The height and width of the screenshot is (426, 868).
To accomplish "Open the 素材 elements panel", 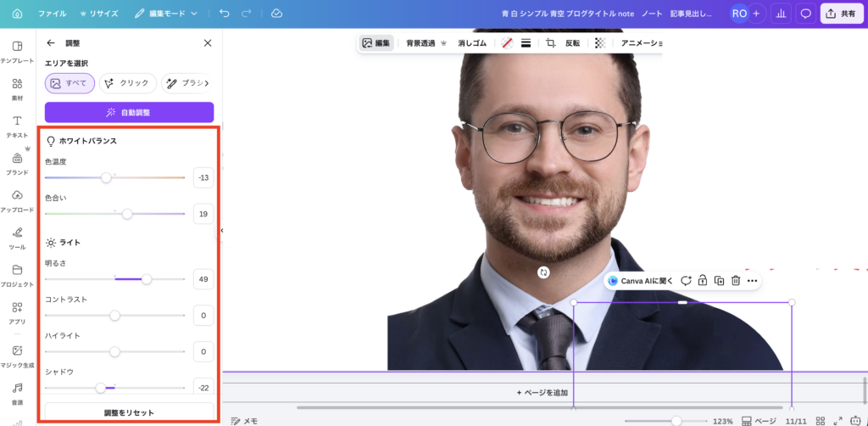I will (17, 88).
